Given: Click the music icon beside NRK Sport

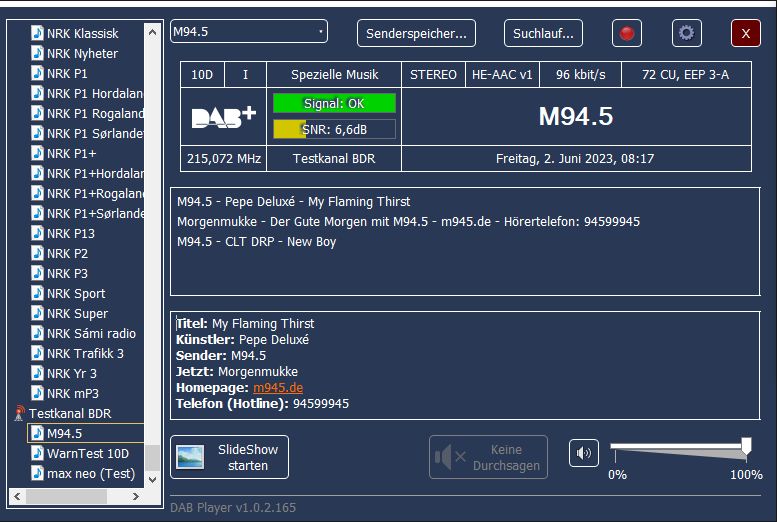Looking at the screenshot, I should click(37, 294).
